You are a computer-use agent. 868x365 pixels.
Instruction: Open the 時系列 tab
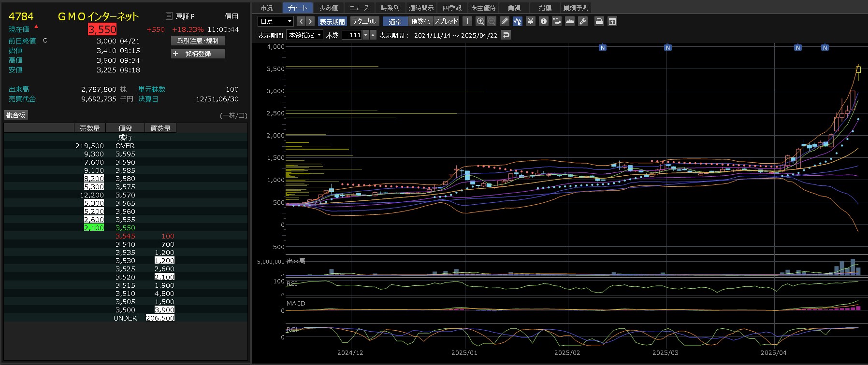(x=391, y=8)
